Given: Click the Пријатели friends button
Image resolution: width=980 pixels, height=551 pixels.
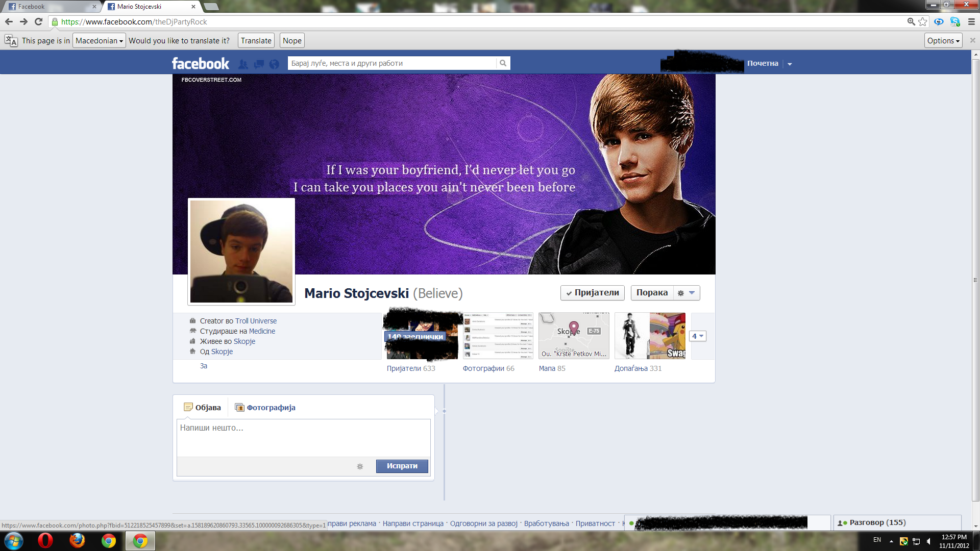Looking at the screenshot, I should [x=592, y=293].
